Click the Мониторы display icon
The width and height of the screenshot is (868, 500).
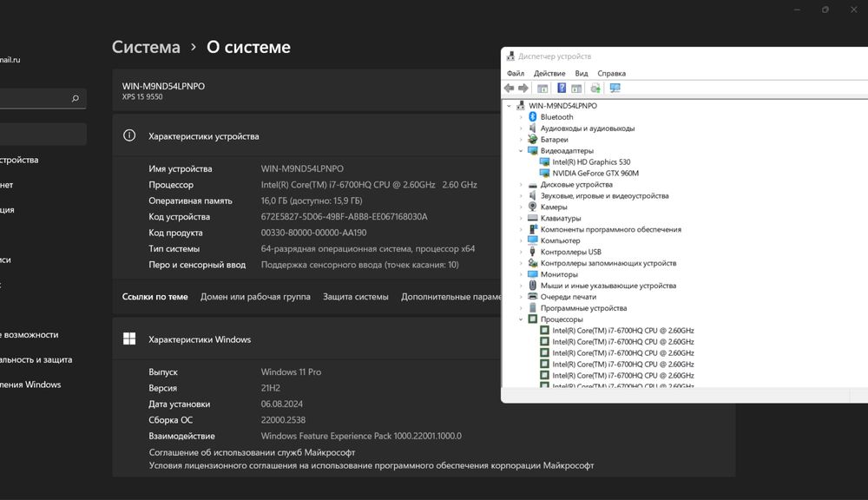click(533, 274)
